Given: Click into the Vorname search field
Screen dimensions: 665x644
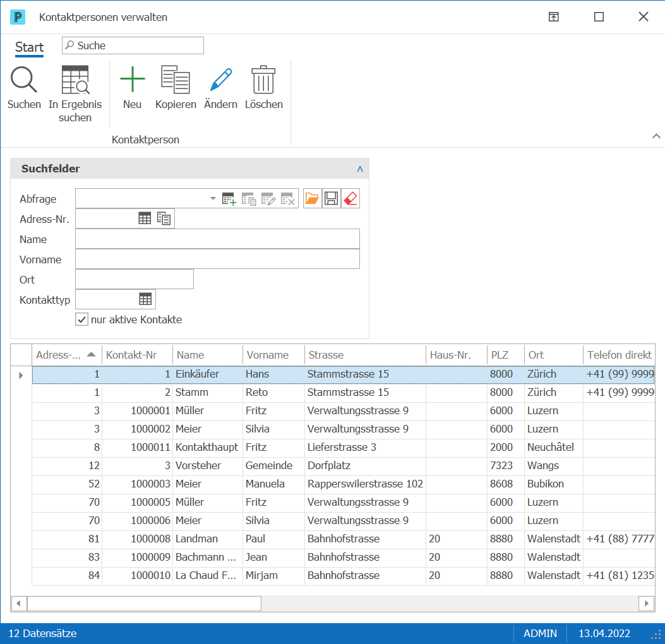Looking at the screenshot, I should coord(218,259).
